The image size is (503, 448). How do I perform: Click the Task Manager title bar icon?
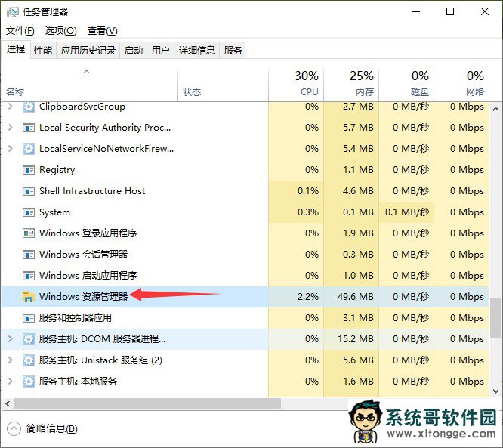[x=14, y=12]
